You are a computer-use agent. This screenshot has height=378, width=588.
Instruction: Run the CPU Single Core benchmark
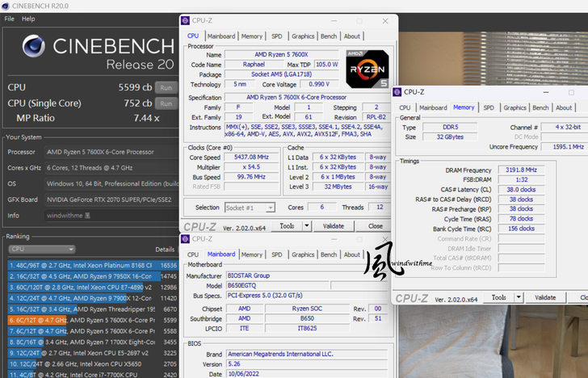[x=166, y=103]
